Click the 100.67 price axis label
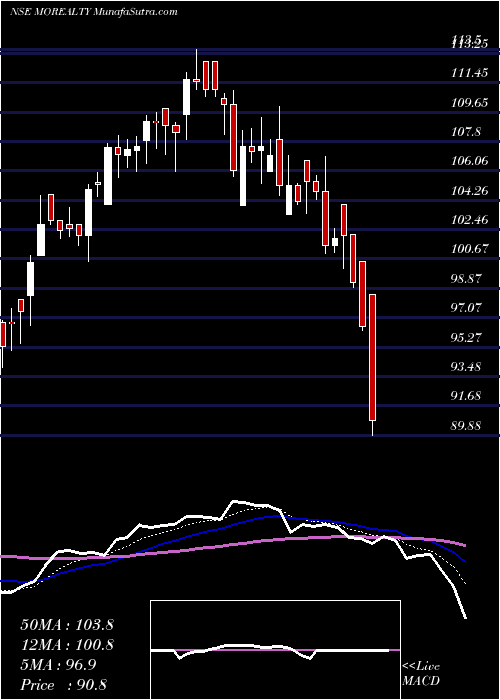The height and width of the screenshot is (700, 500). click(470, 250)
